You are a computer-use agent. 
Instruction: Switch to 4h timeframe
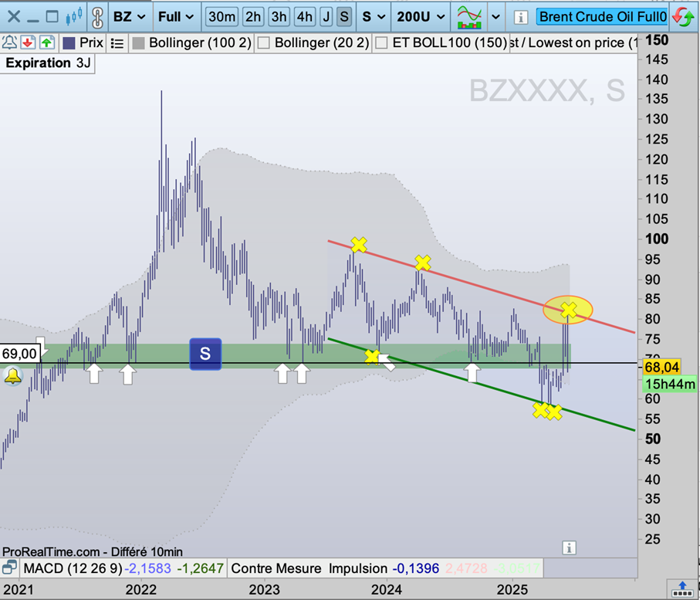click(x=304, y=17)
